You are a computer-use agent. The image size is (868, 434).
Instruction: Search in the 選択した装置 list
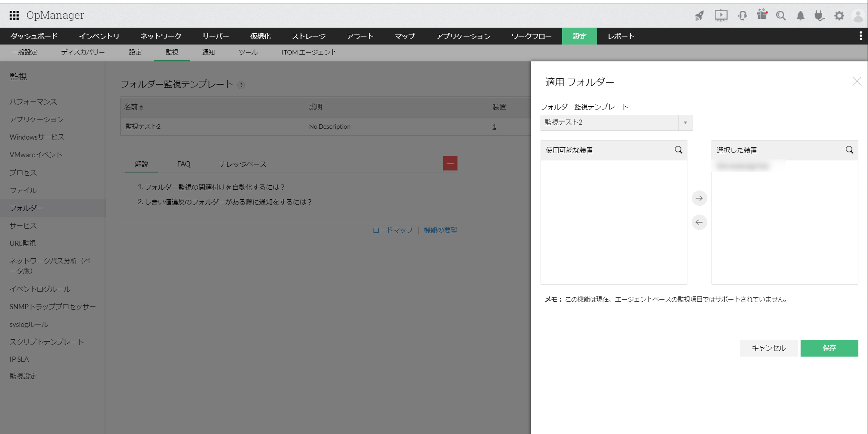click(849, 150)
